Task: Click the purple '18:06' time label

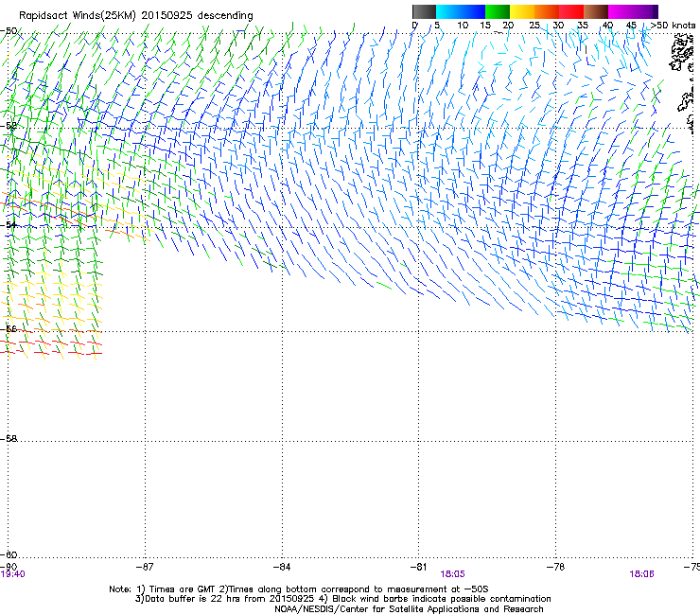Action: tap(641, 574)
